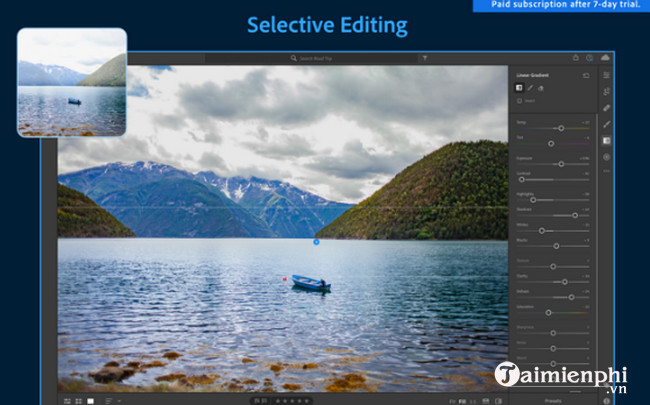Switch to photo grid view
The height and width of the screenshot is (405, 650).
pos(67,401)
